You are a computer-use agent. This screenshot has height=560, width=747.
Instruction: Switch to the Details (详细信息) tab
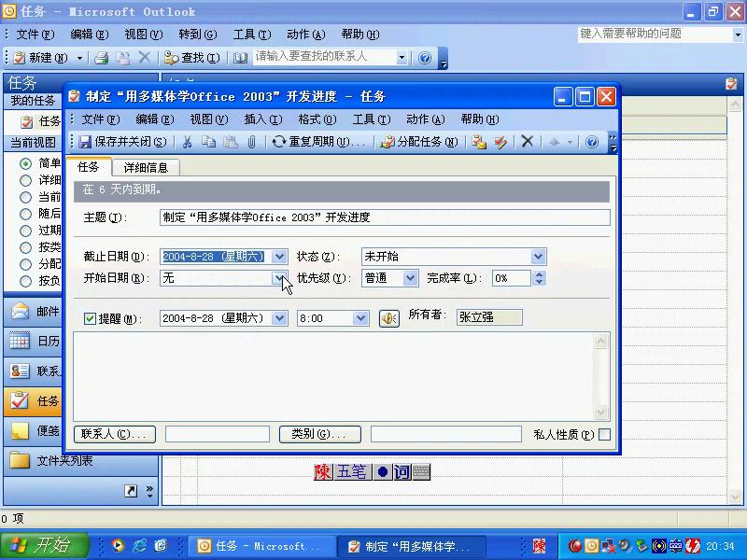(146, 168)
